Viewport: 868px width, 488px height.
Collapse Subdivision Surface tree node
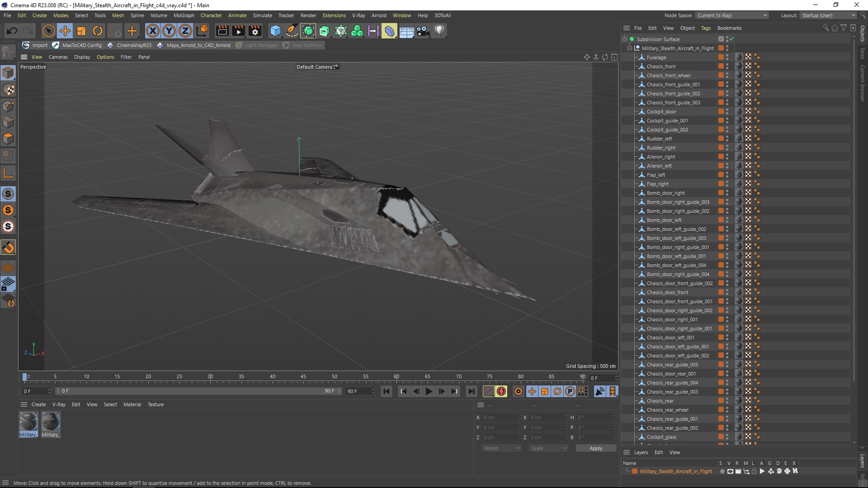coord(625,39)
